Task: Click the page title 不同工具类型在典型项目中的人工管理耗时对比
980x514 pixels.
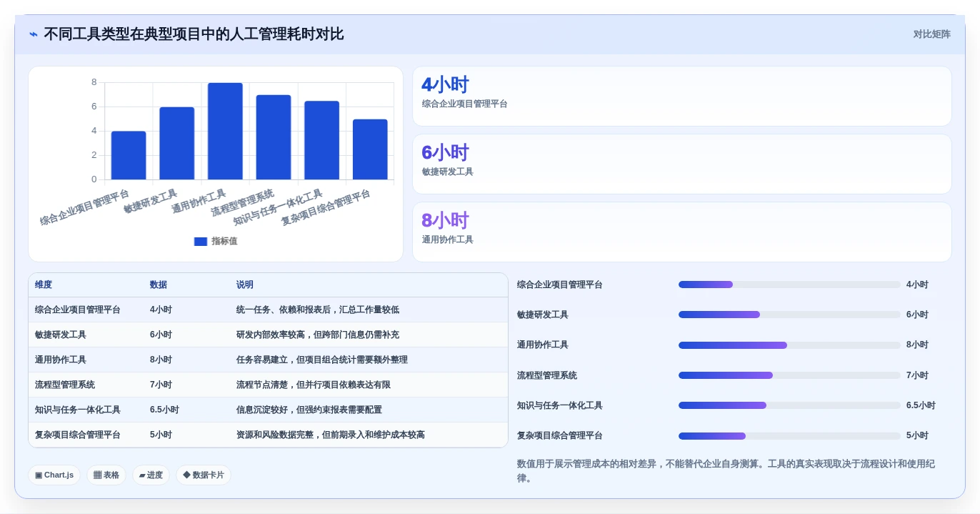Action: point(194,34)
